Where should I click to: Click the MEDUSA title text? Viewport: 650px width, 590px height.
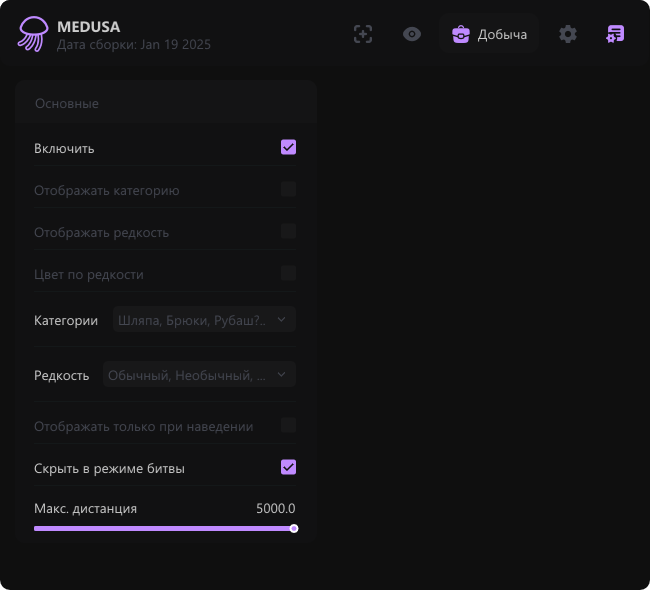click(89, 27)
